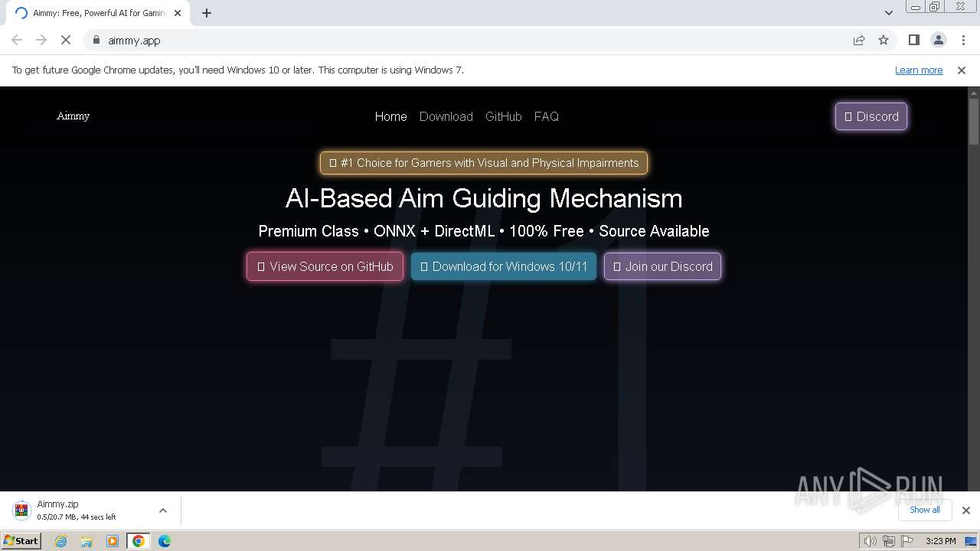This screenshot has width=980, height=551.
Task: Open the Windows Start menu
Action: pyautogui.click(x=21, y=540)
